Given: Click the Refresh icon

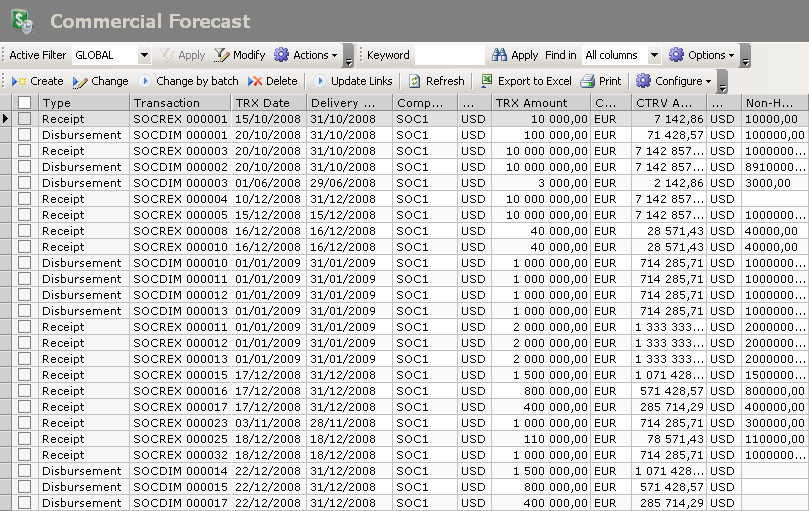Looking at the screenshot, I should (414, 82).
